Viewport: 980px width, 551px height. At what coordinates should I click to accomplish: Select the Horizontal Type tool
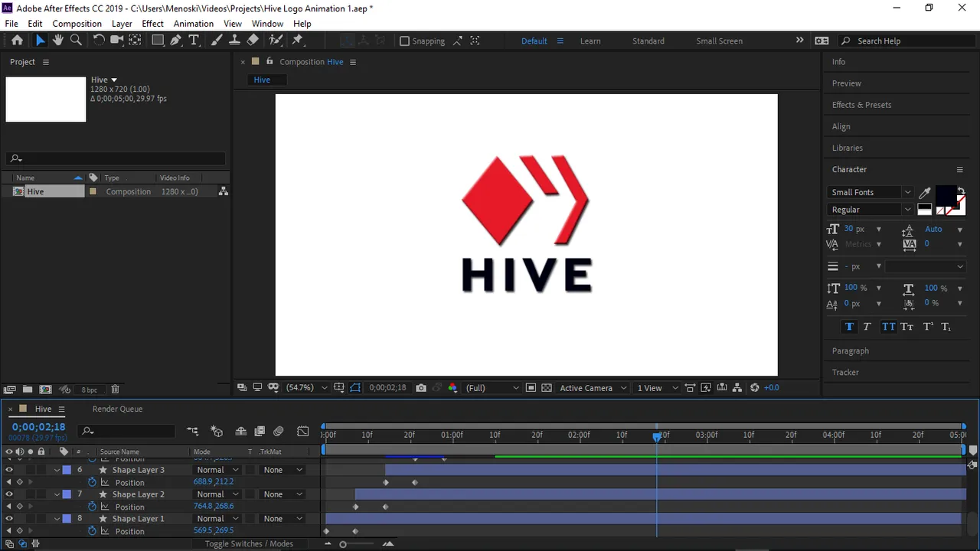pos(194,41)
